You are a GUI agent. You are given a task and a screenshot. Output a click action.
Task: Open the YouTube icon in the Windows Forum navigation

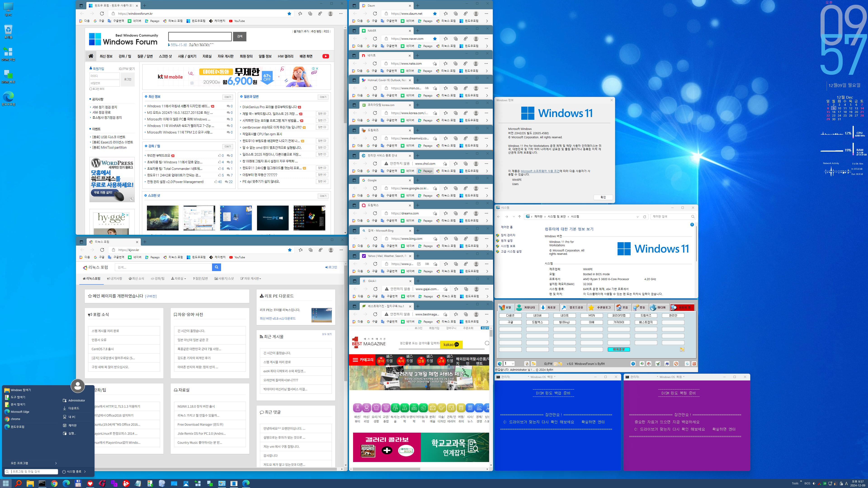pyautogui.click(x=325, y=56)
